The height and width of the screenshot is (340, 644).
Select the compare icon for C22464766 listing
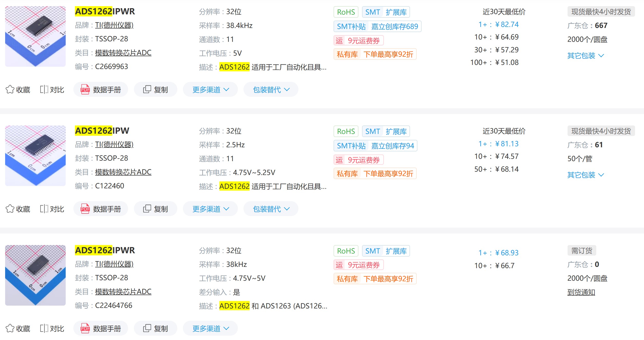click(45, 328)
